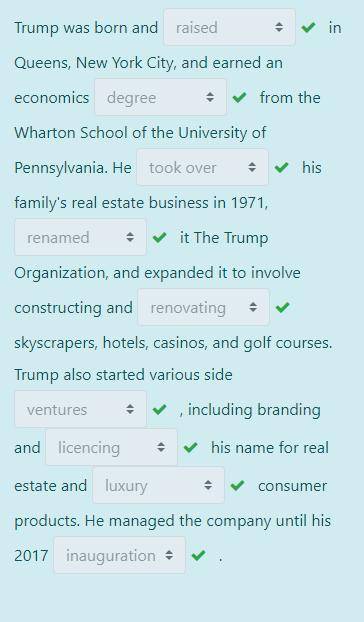
Task: Open the 'degree' dropdown
Action: pos(160,97)
